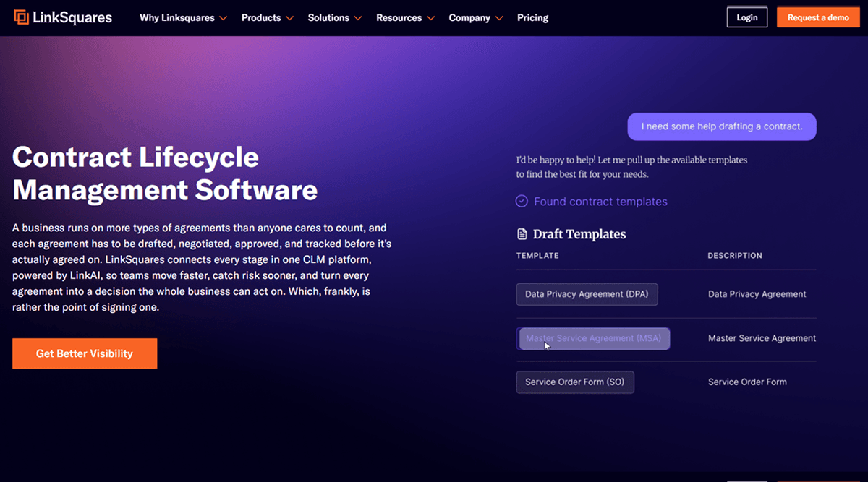The width and height of the screenshot is (868, 482).
Task: Expand the Products dropdown
Action: coord(268,17)
